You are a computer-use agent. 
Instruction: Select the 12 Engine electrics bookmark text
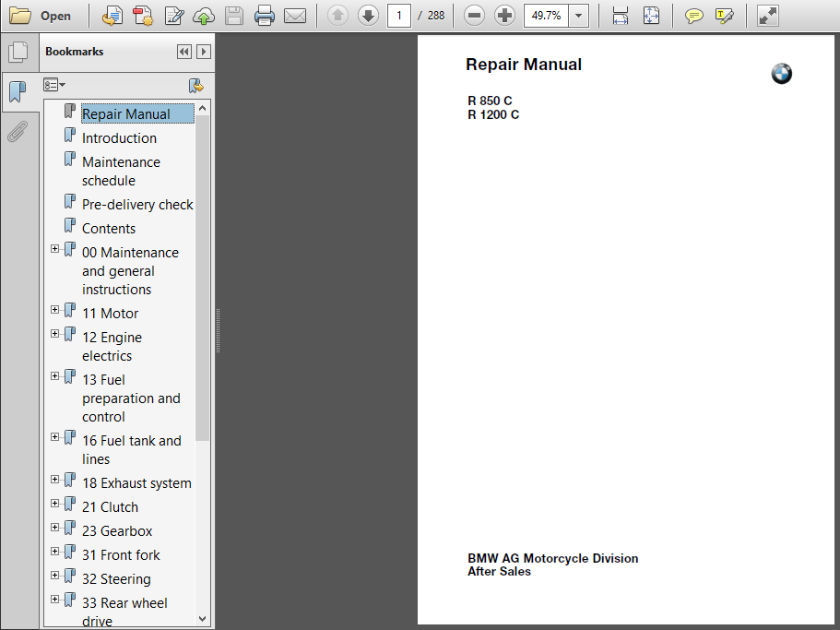112,347
